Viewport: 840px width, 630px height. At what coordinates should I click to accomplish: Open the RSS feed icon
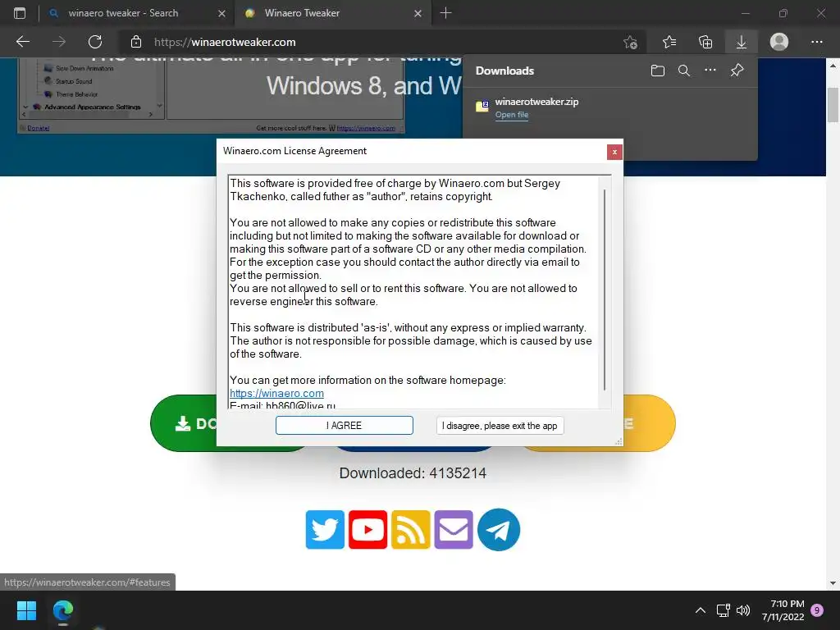411,530
